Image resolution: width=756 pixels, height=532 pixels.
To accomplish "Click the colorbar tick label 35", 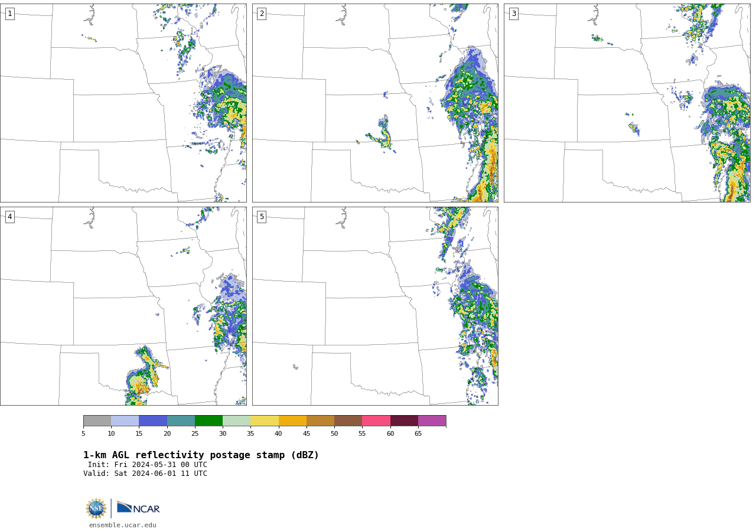I will point(250,434).
